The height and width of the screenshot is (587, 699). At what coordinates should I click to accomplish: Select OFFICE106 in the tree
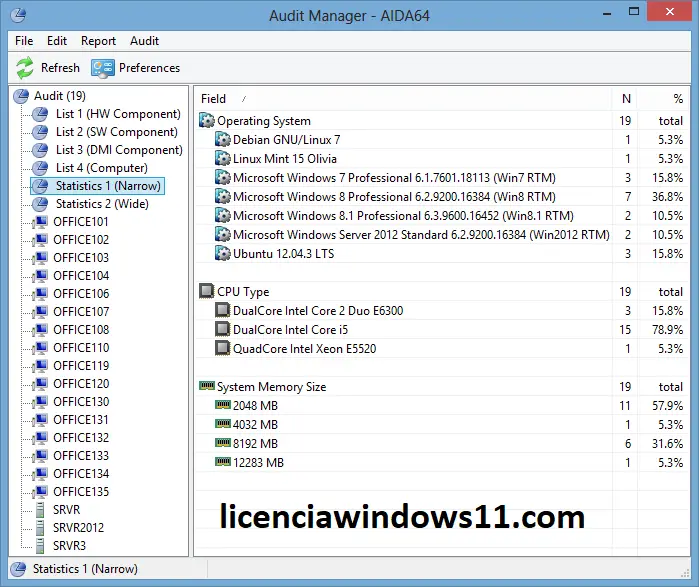pos(81,294)
